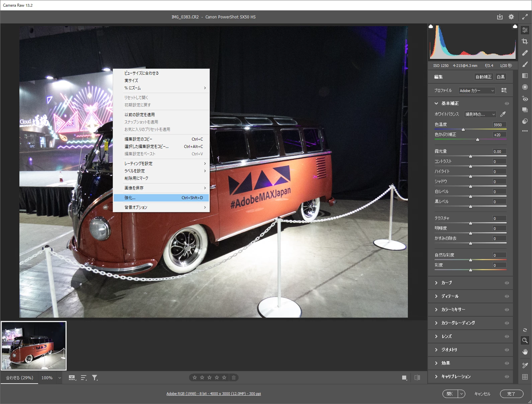Viewport: 532px width, 404px height.
Task: Select the Graduated Filter tool
Action: (x=525, y=76)
